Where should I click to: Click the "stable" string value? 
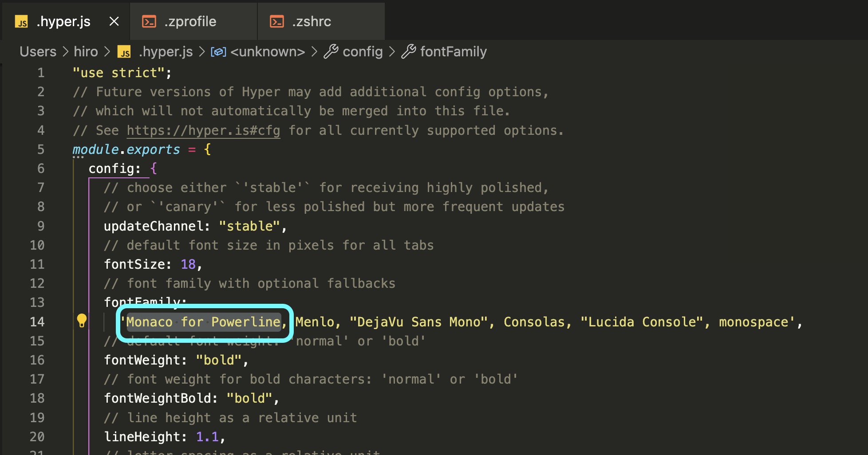(249, 226)
